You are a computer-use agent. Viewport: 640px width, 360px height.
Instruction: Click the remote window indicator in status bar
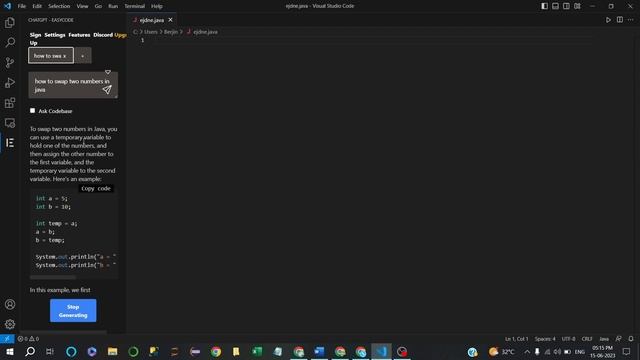coord(7,339)
